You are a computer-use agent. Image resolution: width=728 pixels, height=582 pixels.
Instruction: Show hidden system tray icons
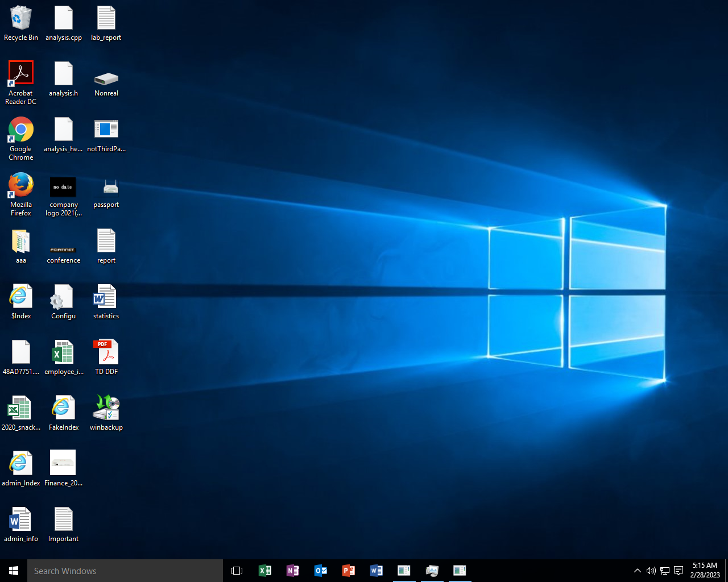pyautogui.click(x=638, y=571)
